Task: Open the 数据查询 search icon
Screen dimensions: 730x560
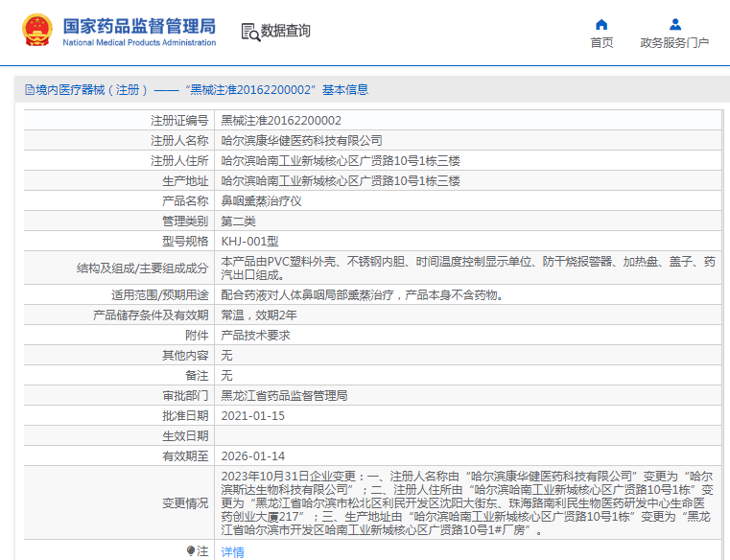Action: point(250,32)
